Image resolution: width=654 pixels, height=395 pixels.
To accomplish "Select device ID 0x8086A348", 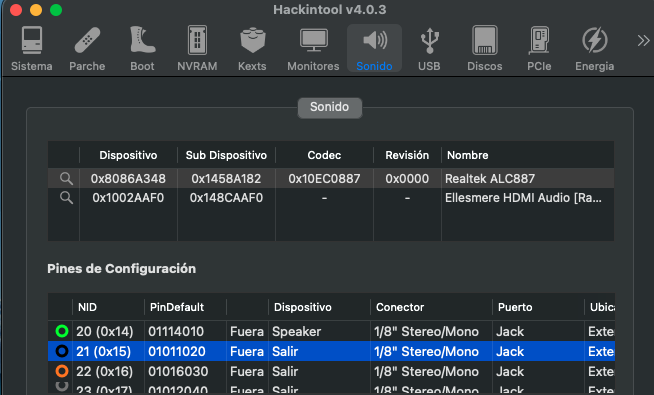I will [128, 179].
